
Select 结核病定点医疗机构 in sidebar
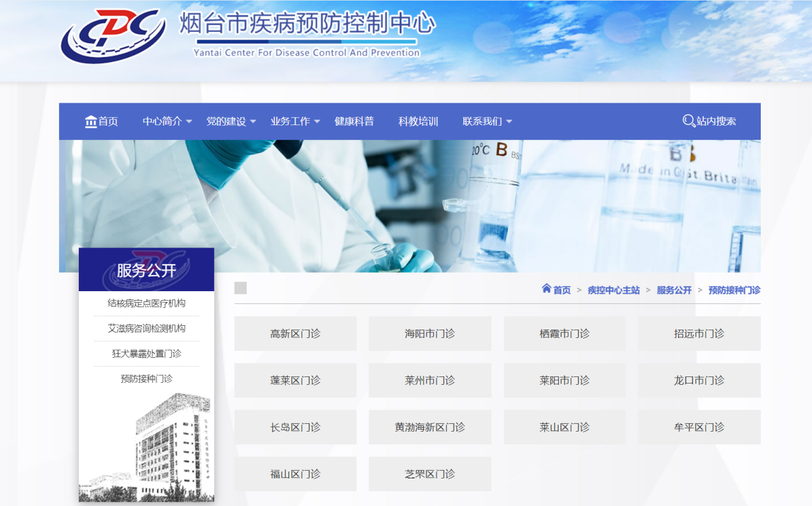[x=146, y=303]
